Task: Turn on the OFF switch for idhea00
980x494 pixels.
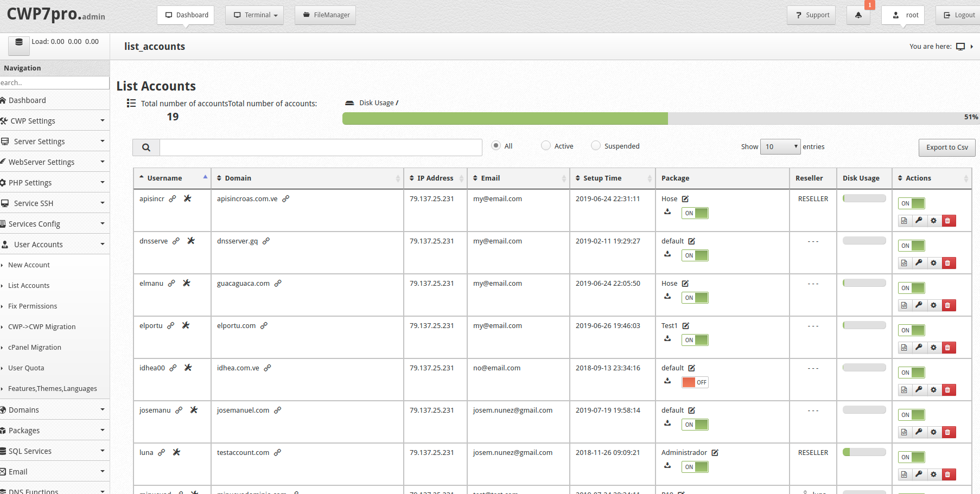Action: 695,382
